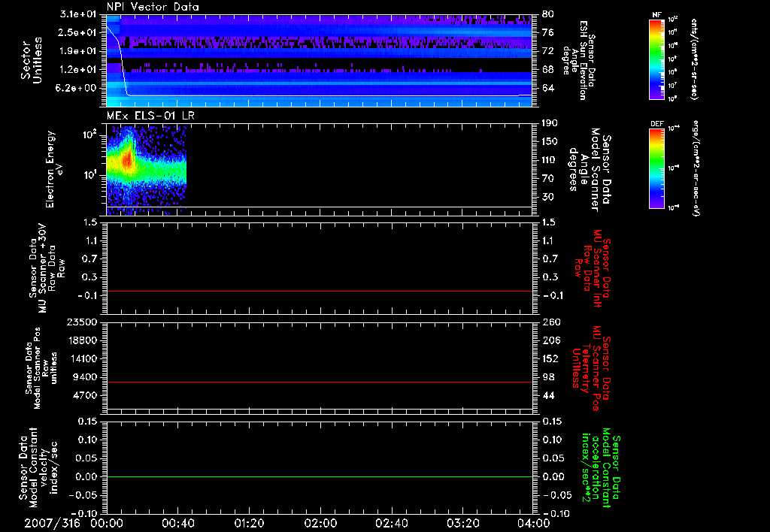Click the '64' sun elevation tick label
The image size is (770, 532).
click(x=548, y=88)
